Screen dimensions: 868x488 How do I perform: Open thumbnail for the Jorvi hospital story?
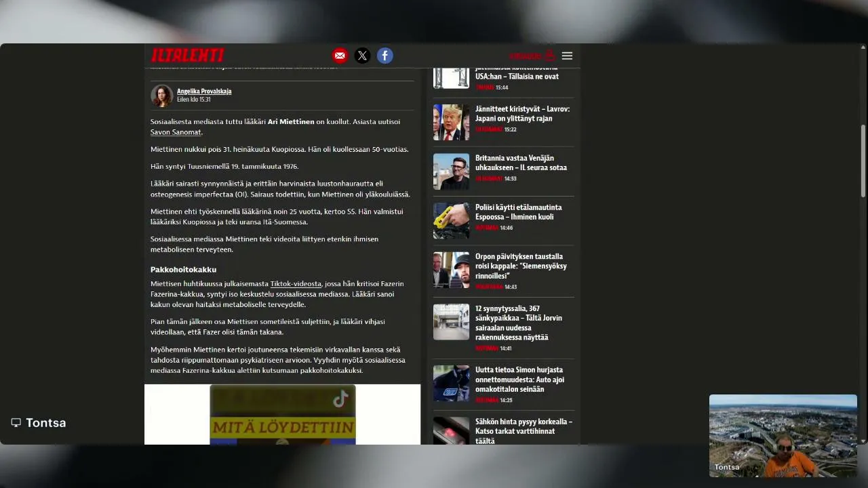pos(451,322)
